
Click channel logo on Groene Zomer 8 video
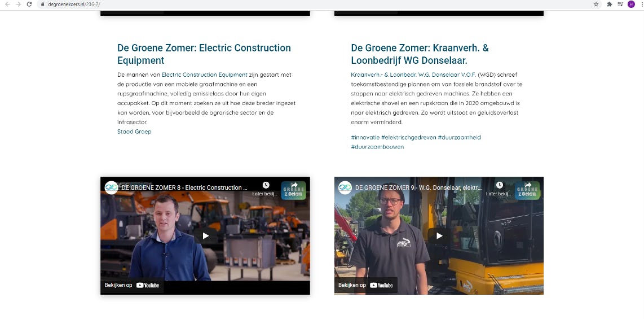[x=111, y=187]
